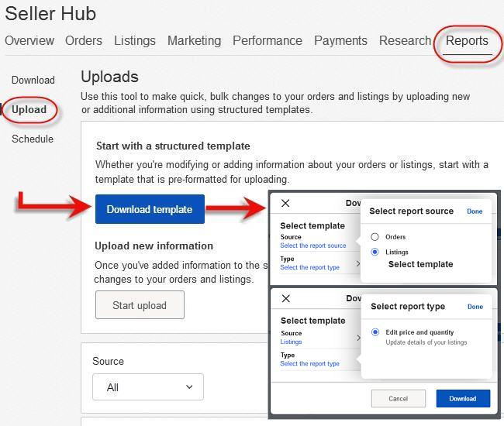Click the Seller Hub title
The height and width of the screenshot is (426, 504).
click(x=50, y=14)
